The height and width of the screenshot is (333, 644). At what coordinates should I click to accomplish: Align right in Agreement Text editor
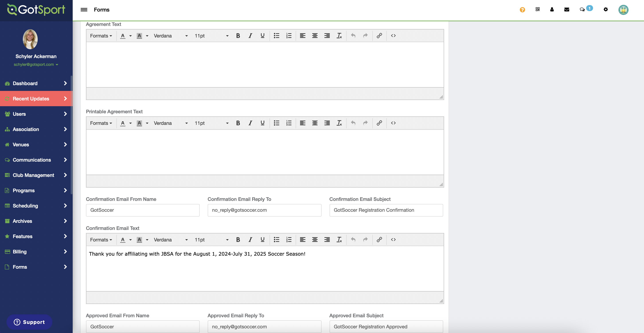[327, 36]
